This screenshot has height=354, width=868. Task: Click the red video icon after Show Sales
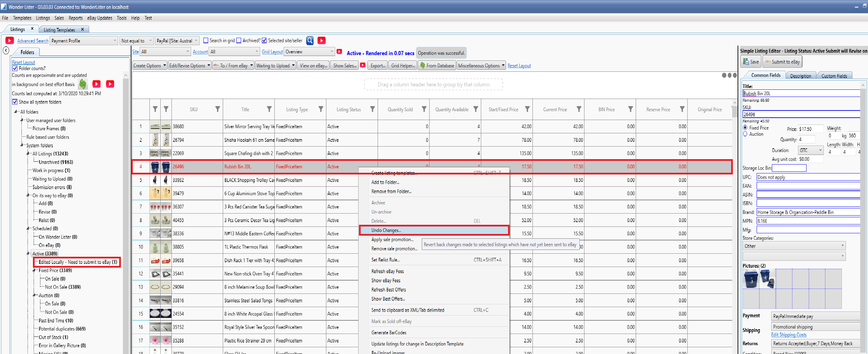pyautogui.click(x=363, y=65)
